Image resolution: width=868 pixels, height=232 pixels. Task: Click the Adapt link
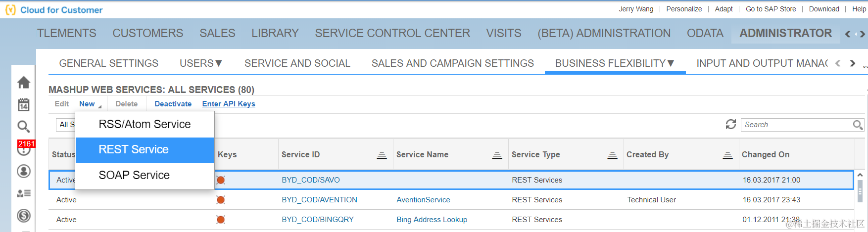723,9
